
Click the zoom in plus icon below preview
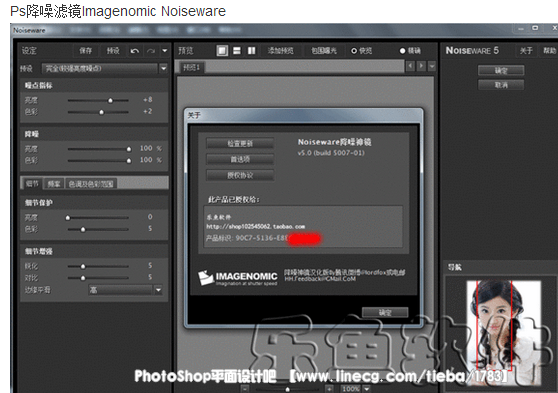[x=330, y=389]
